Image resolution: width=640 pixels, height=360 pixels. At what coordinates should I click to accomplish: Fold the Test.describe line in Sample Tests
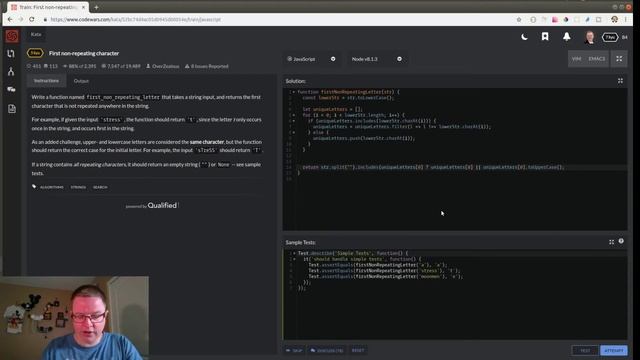(x=294, y=253)
